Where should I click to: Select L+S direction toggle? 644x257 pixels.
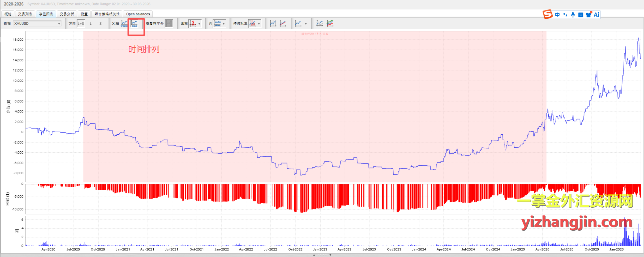(81, 23)
